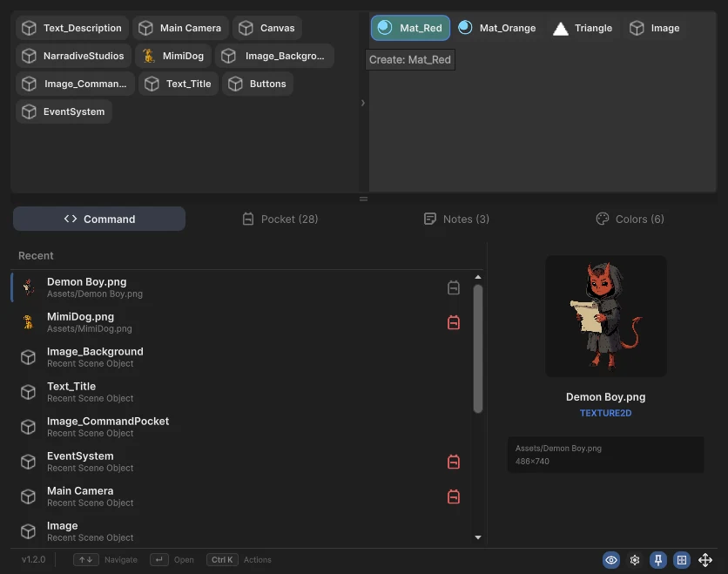
Task: Click scrollbar up arrow of Recent list
Action: point(478,277)
